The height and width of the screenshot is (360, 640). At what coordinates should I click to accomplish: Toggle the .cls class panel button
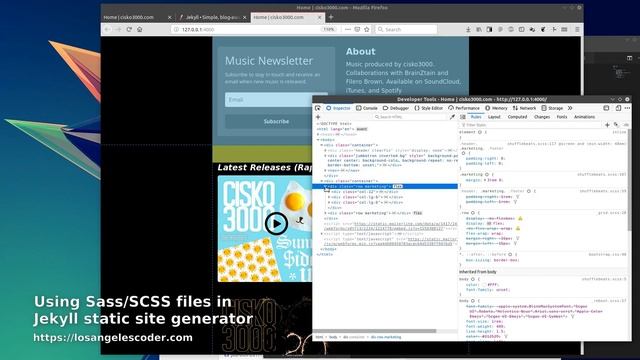coord(625,125)
